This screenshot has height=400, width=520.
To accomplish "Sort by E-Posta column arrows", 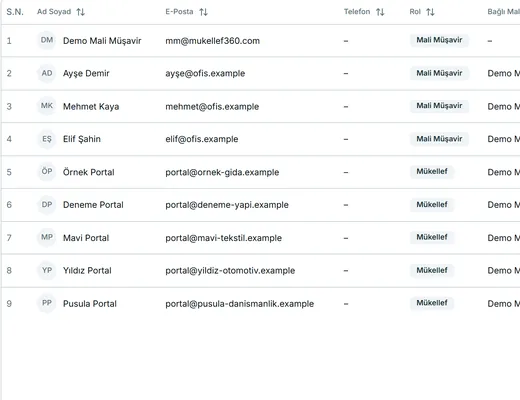I will [204, 12].
